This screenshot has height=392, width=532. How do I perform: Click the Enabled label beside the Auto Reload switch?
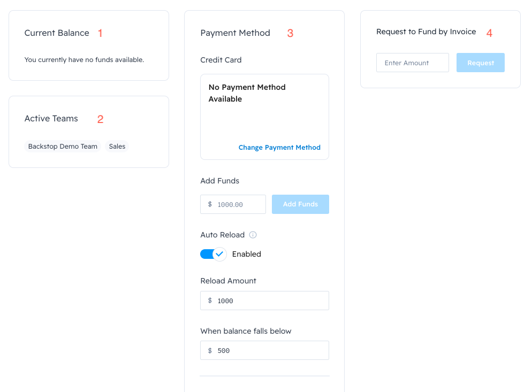pos(246,254)
